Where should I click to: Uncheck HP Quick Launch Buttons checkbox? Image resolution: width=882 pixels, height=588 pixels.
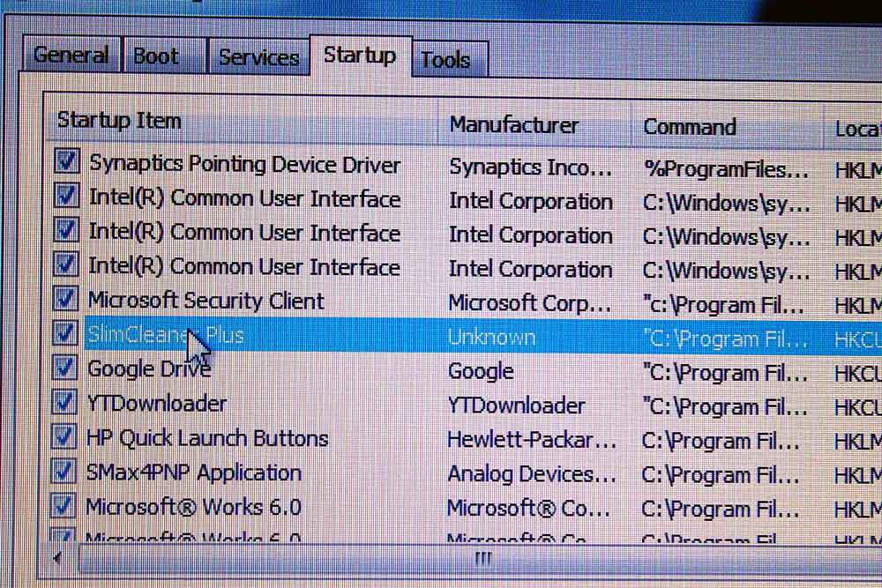63,436
